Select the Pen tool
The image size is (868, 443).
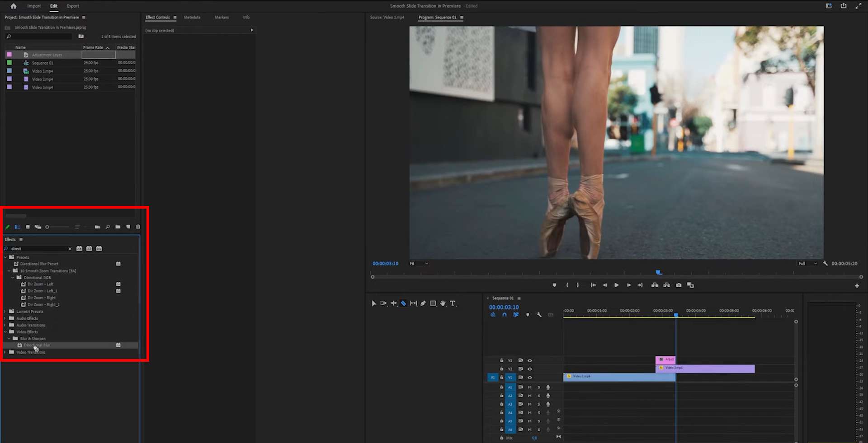coord(423,303)
